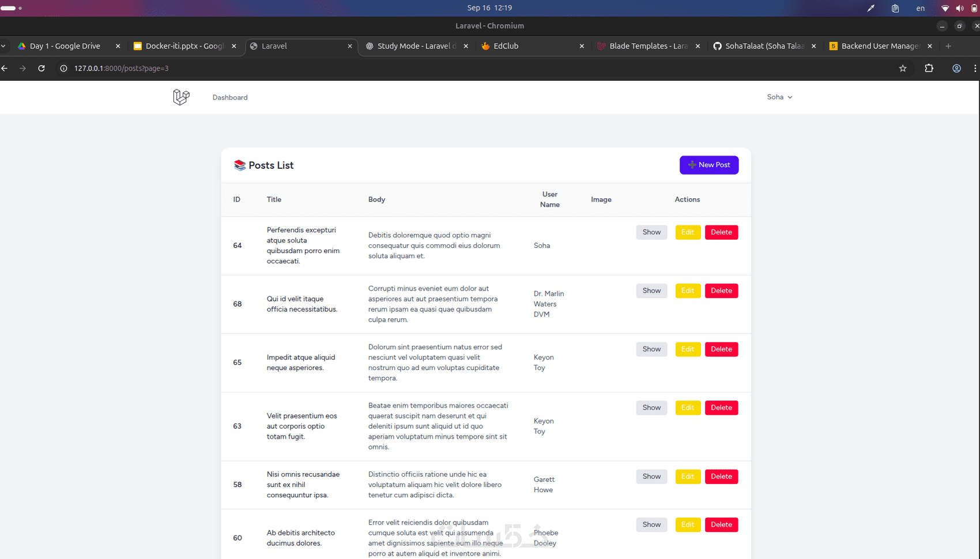View site information icon in address bar
The image size is (980, 559).
coord(63,69)
